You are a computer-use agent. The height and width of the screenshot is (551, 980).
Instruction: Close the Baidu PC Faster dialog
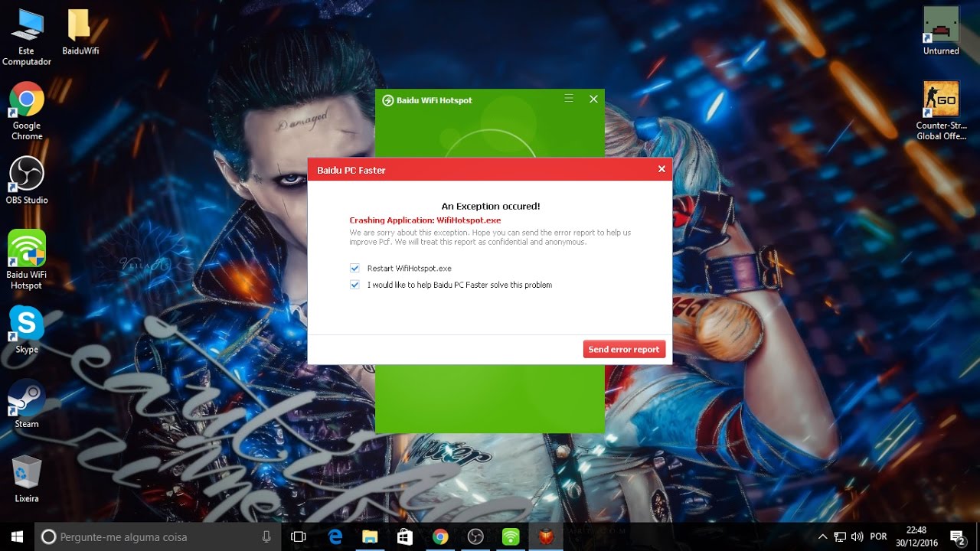click(x=661, y=169)
